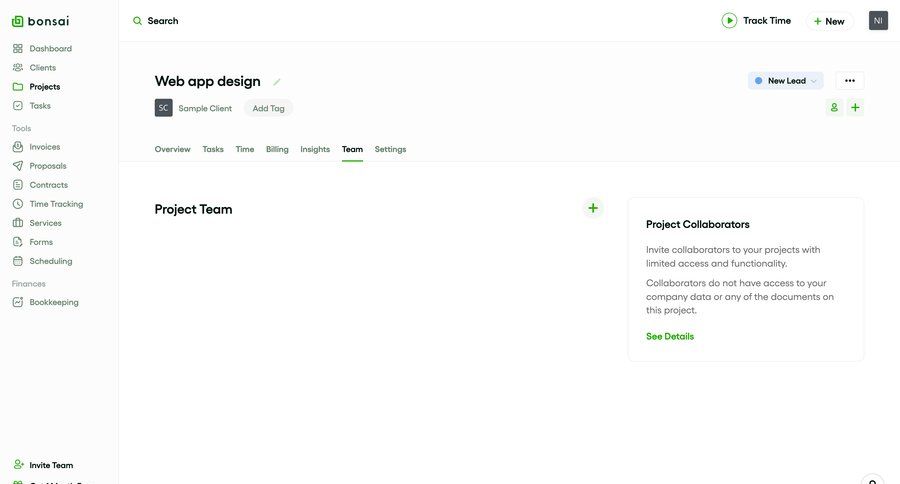Switch to the Settings tab
The width and height of the screenshot is (900, 484).
coord(390,149)
